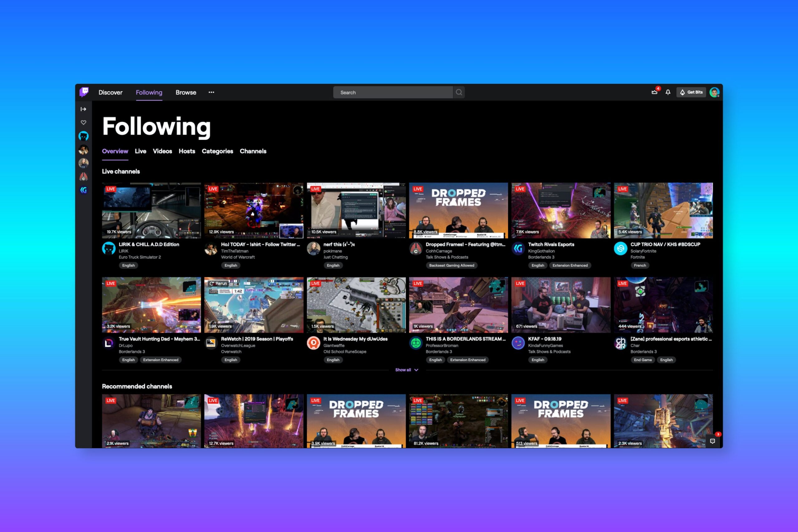
Task: Open the recommended stream with 81.2K viewers
Action: 458,421
